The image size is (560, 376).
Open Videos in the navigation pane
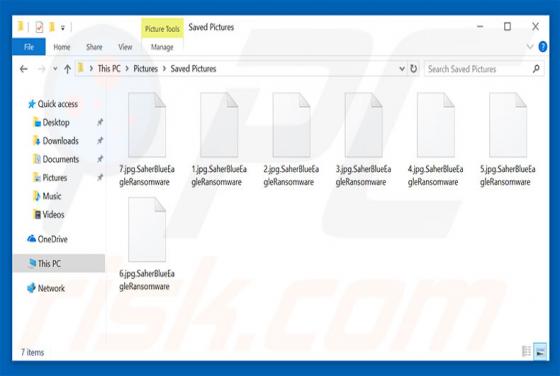click(x=49, y=214)
